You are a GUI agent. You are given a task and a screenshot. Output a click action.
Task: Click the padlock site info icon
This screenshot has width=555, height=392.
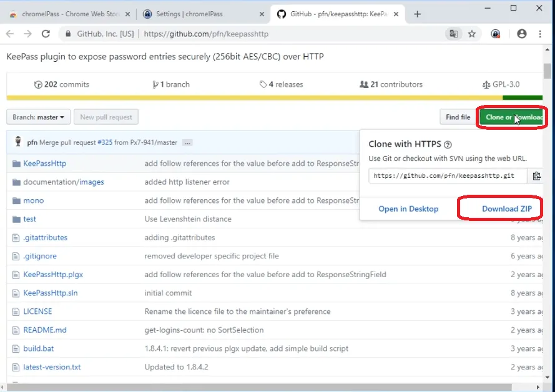[68, 34]
